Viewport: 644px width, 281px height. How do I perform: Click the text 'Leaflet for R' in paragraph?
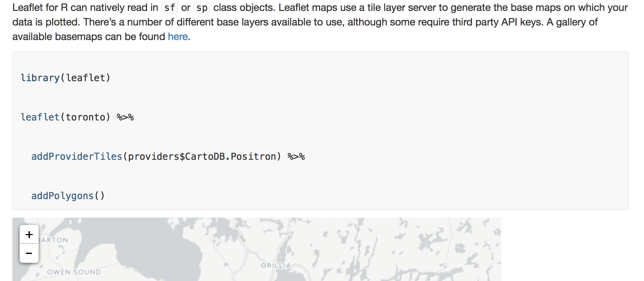point(40,8)
